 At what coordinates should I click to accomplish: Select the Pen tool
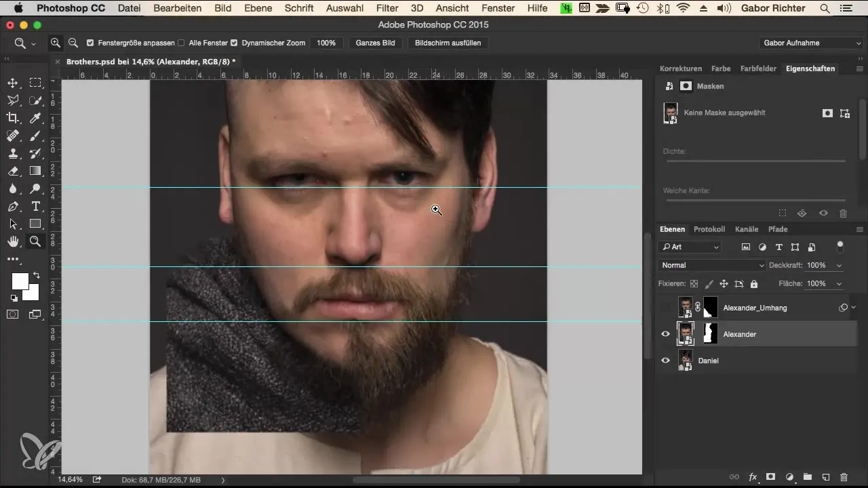point(13,206)
